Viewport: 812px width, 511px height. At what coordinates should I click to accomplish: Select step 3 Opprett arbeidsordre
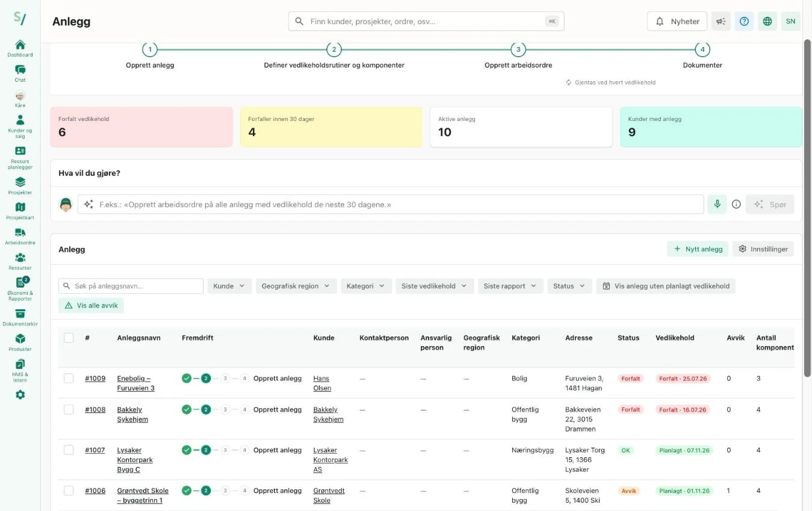518,49
